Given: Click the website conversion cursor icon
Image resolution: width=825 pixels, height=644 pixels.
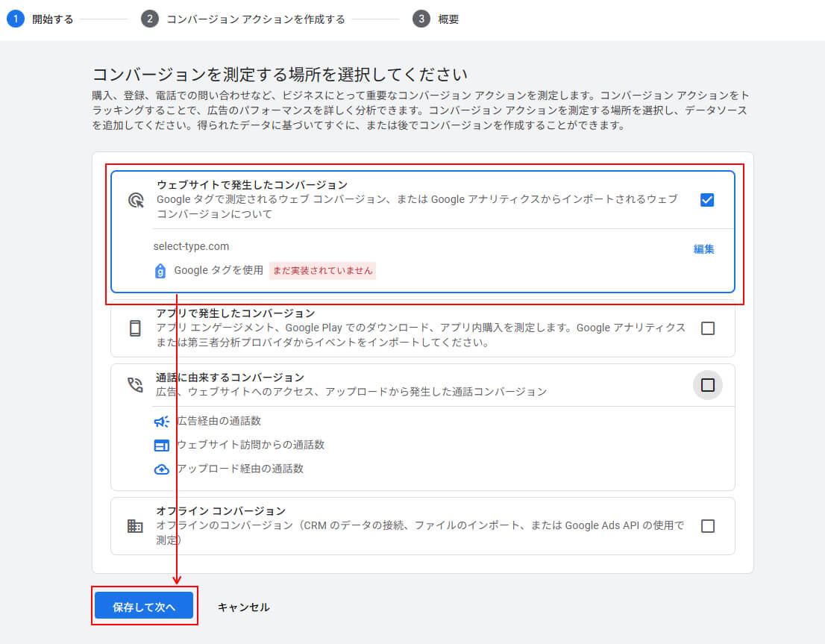Looking at the screenshot, I should [135, 200].
